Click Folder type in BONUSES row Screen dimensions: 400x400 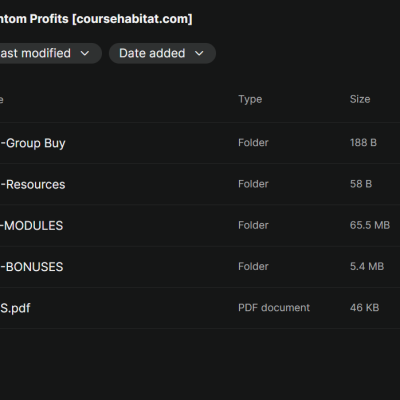tap(253, 266)
